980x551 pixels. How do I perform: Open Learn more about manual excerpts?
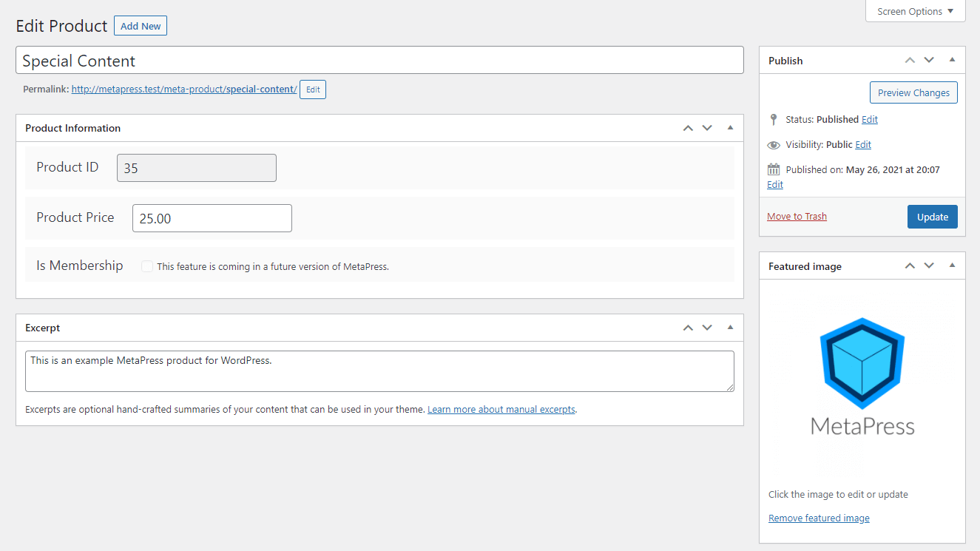point(501,409)
